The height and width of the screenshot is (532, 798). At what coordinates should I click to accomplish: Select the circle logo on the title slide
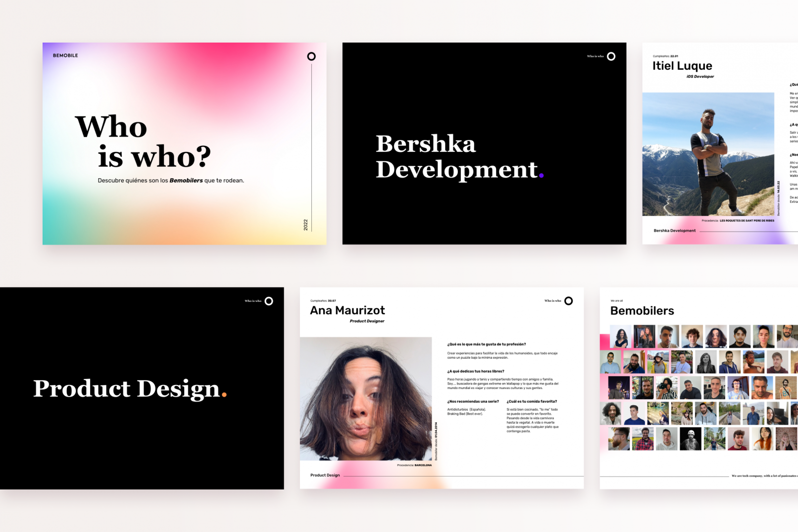click(x=311, y=56)
